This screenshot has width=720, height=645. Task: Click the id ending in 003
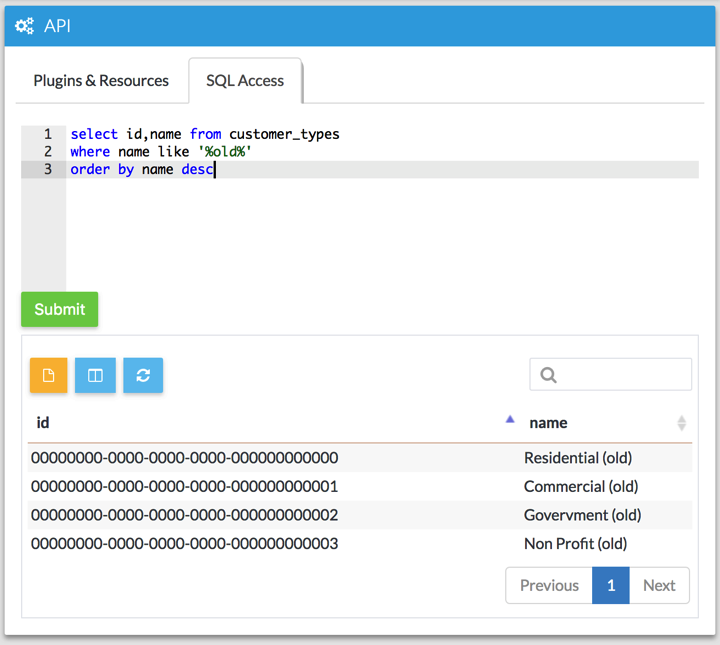184,544
